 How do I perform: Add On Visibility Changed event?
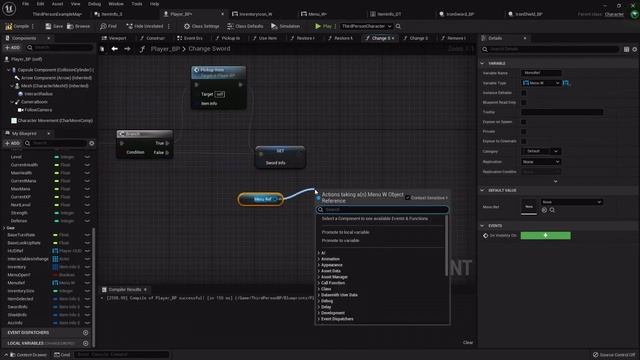coord(545,236)
